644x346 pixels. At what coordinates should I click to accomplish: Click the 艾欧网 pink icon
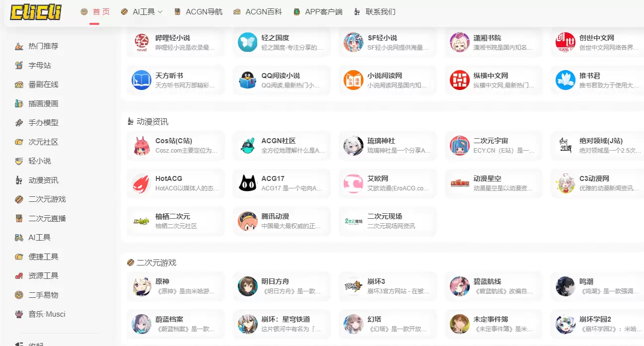(x=354, y=183)
